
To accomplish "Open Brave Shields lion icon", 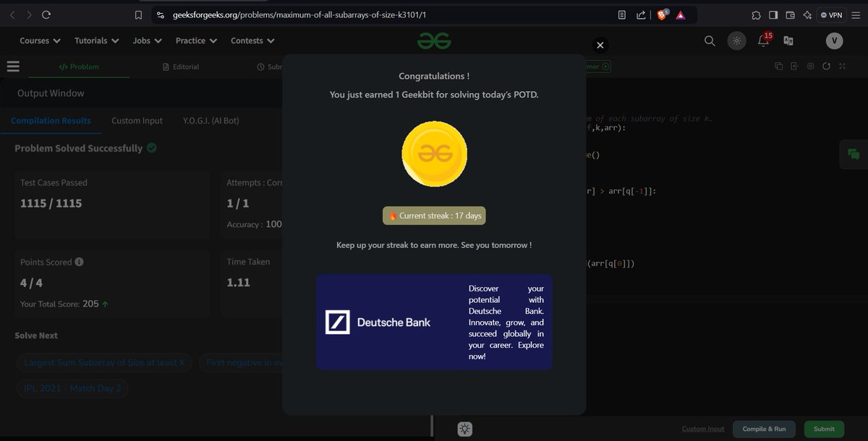I will (x=663, y=14).
